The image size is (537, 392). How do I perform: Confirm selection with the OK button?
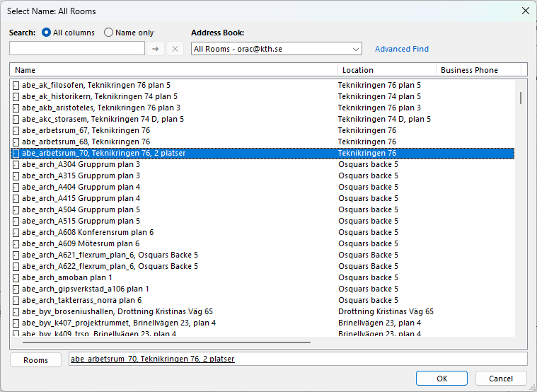[x=441, y=379]
